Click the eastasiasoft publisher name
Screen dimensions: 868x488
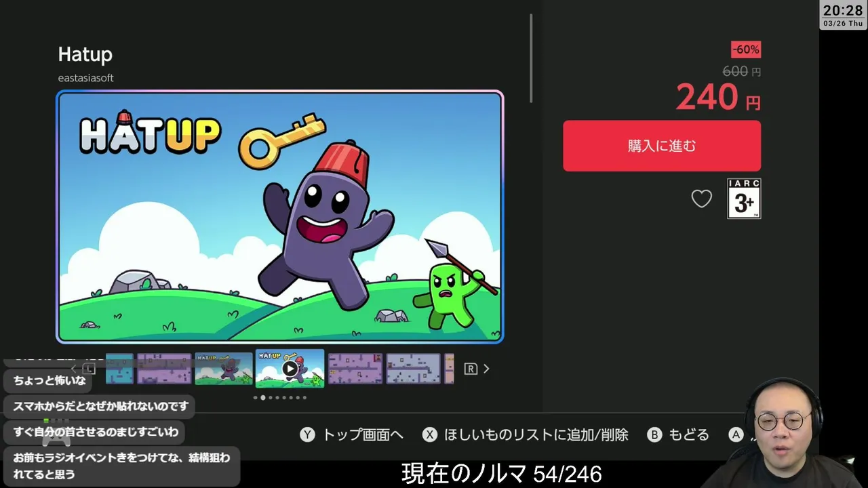(86, 78)
